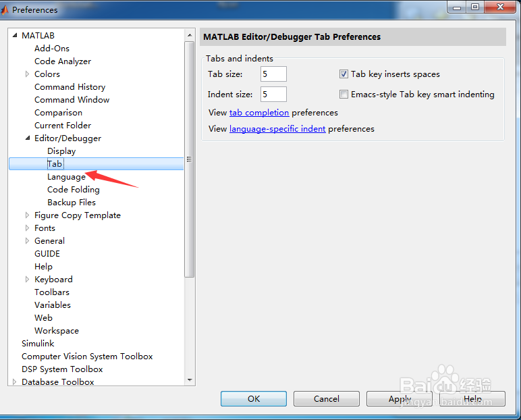Select Code Analyzer preferences
Screen dimensions: 521x420
click(63, 61)
